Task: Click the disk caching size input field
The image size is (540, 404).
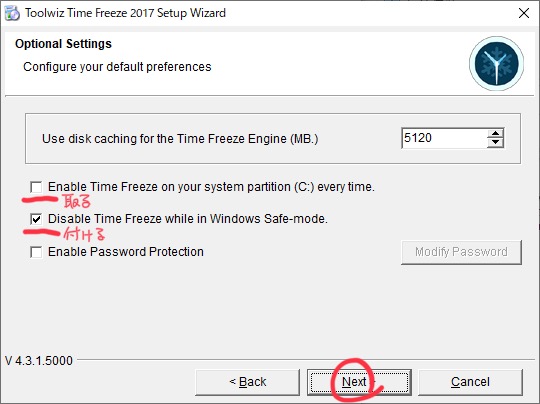Action: (445, 138)
